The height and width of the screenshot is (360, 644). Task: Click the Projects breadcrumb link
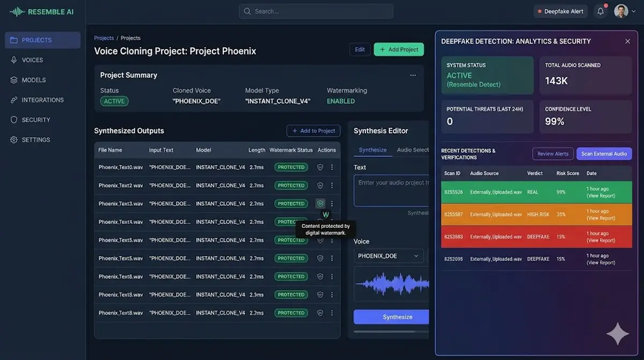click(104, 38)
